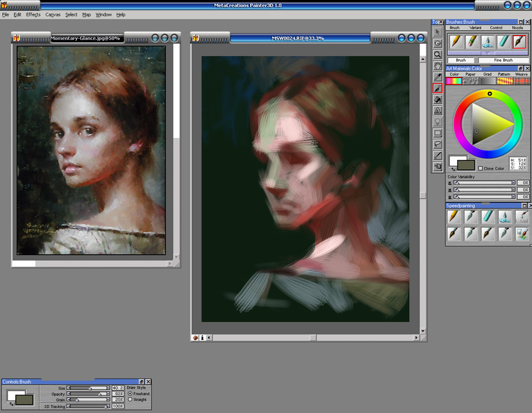Viewport: 532px width, 413px height.
Task: Choose the red-outlined brush in Brushes palette
Action: click(520, 42)
